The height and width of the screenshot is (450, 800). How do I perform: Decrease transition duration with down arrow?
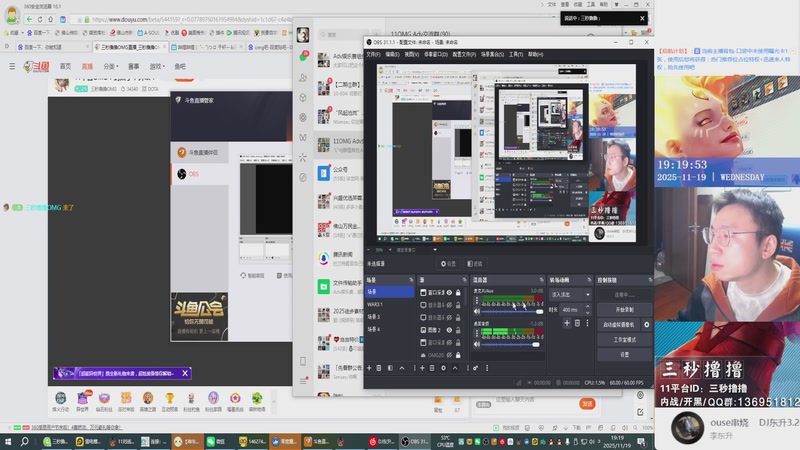[587, 312]
